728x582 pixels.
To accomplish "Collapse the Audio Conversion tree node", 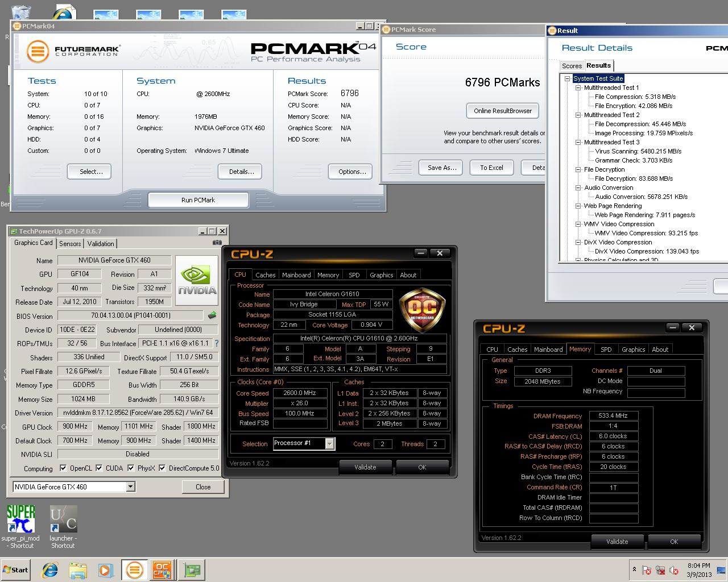I will 578,188.
